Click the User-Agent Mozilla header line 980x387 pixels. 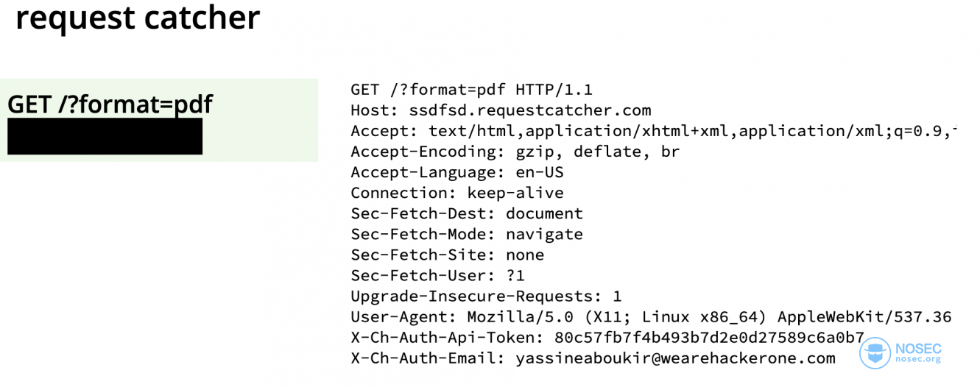(x=651, y=317)
